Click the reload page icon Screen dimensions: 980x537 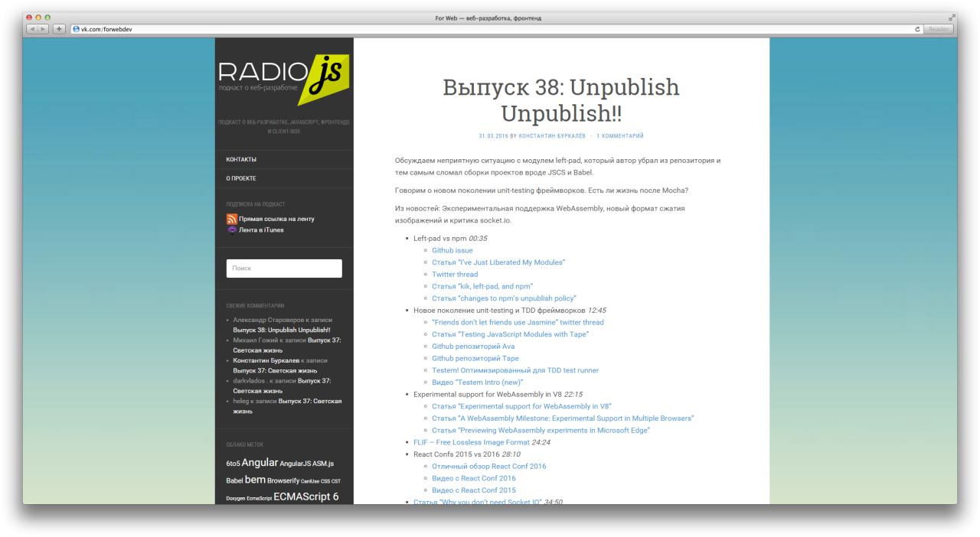(x=918, y=29)
